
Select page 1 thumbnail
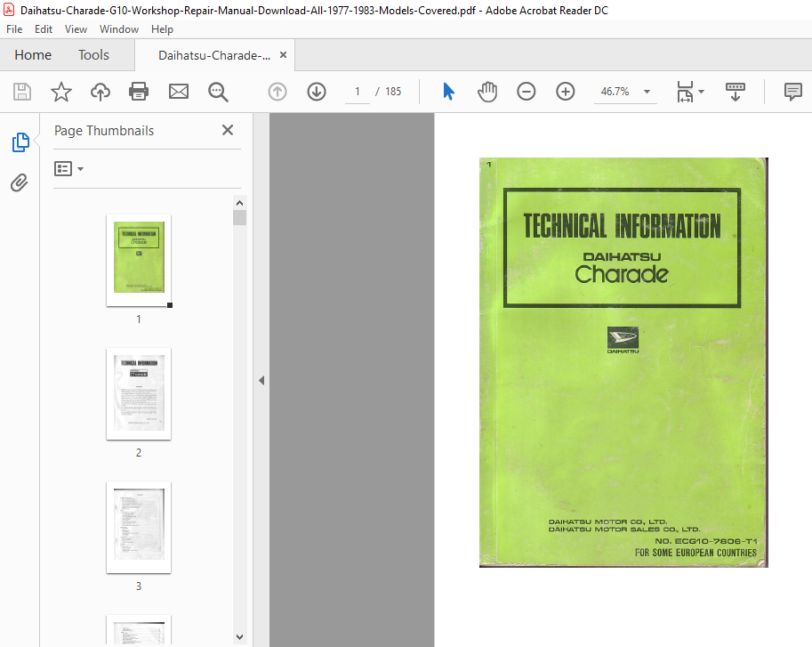139,260
